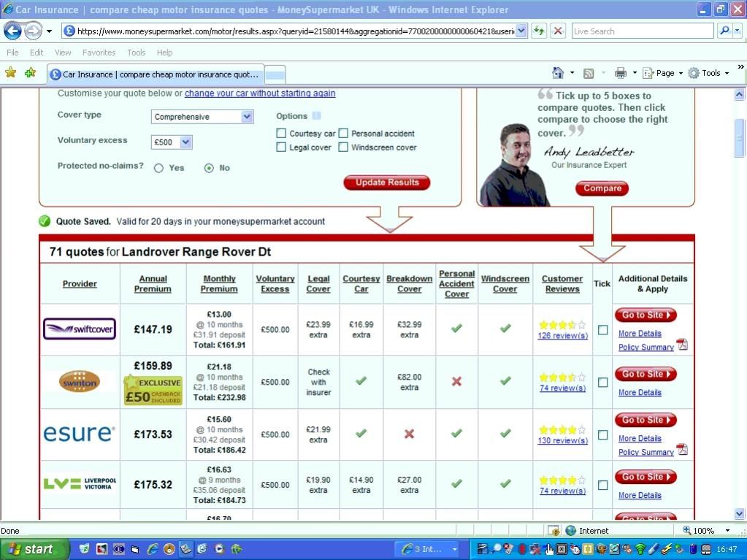Click the RSS feeds toolbar icon

[589, 73]
